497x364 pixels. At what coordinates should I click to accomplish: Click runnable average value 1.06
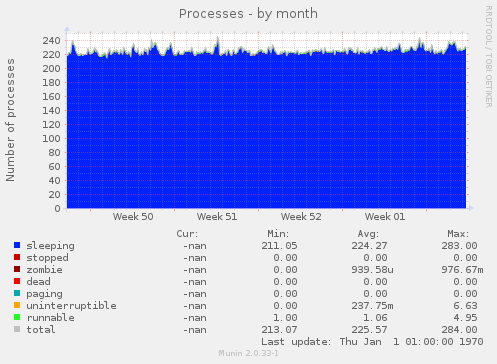coord(375,318)
